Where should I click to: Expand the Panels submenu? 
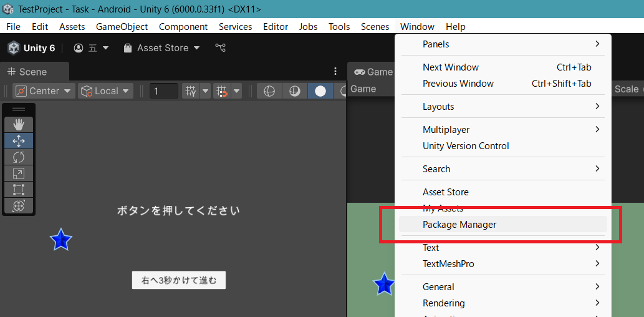(503, 44)
